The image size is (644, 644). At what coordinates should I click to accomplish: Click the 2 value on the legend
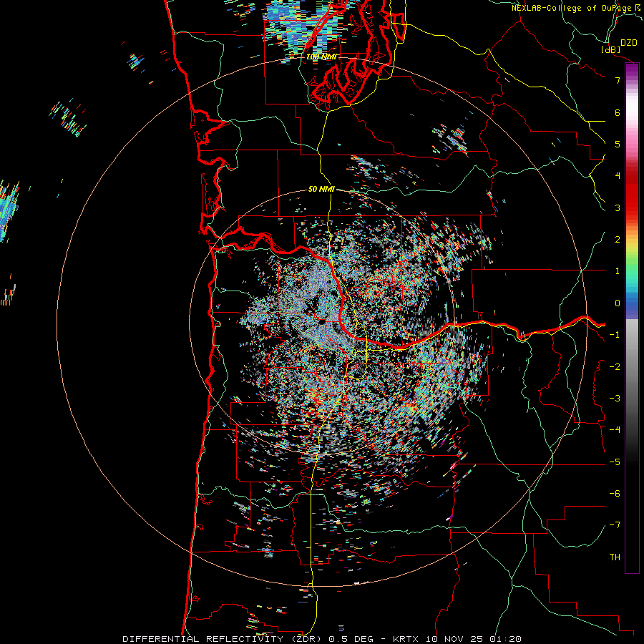(x=618, y=240)
